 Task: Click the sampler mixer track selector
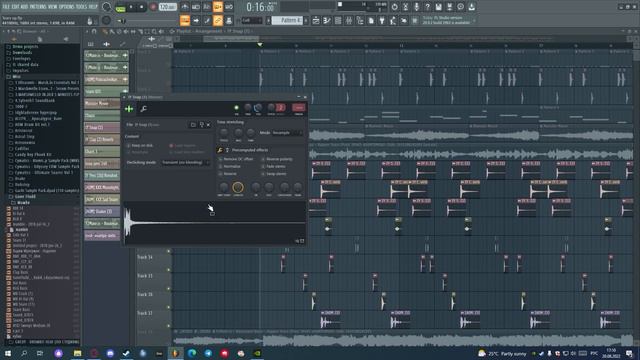click(299, 108)
